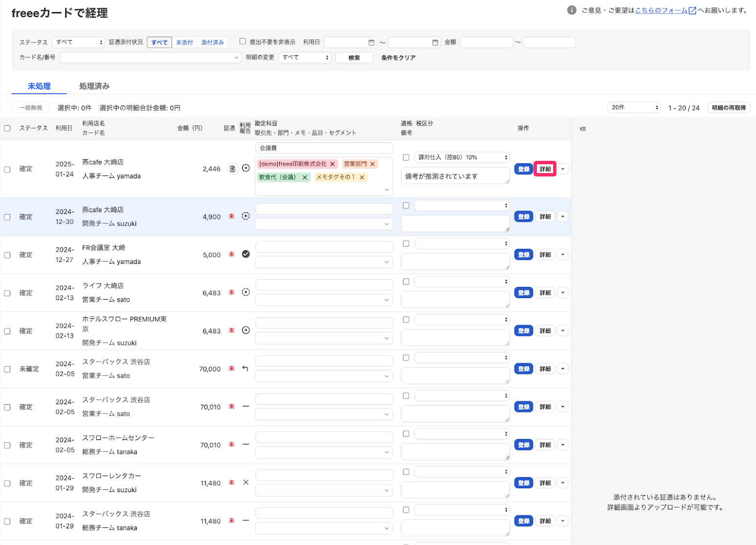Click the 開発チーム suzuki text in 4,900 row
The width and height of the screenshot is (756, 545).
coord(110,223)
